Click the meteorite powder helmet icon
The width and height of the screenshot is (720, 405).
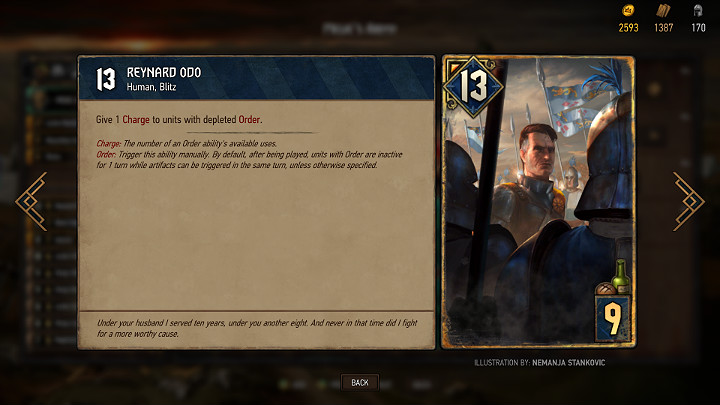pos(698,11)
